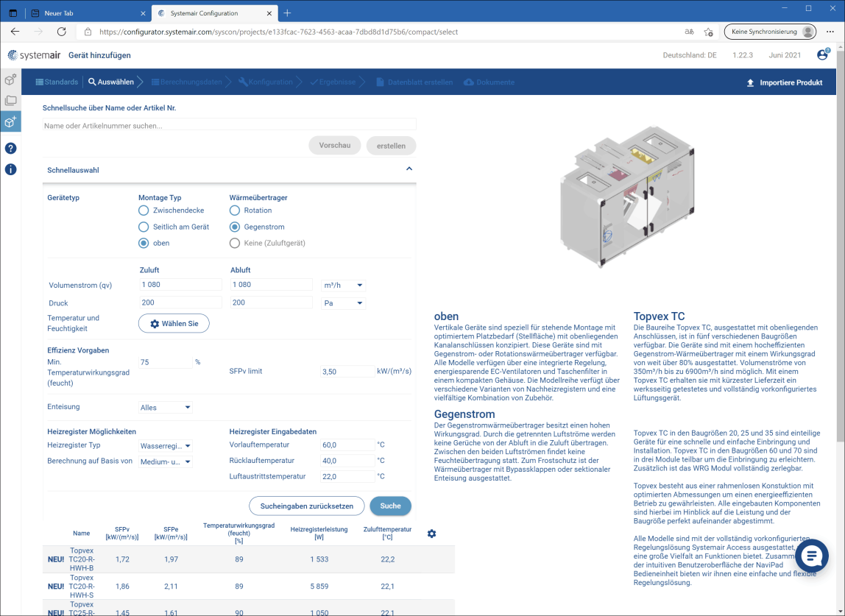The width and height of the screenshot is (845, 616).
Task: Close the Neuer Tab tab
Action: [143, 13]
